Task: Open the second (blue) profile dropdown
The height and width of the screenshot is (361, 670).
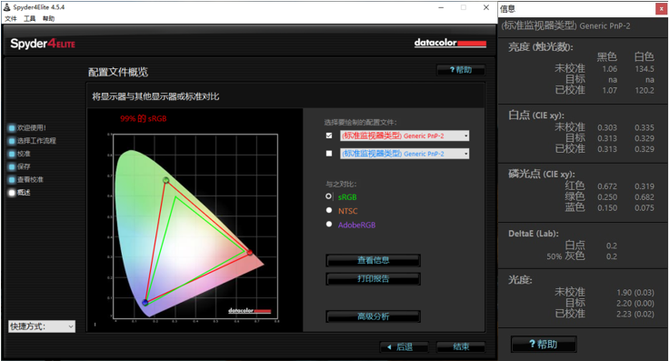Action: click(405, 154)
